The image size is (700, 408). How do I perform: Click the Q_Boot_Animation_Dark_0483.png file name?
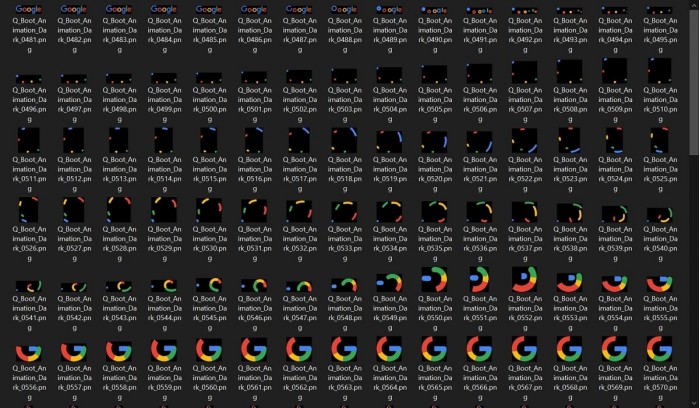[x=119, y=35]
